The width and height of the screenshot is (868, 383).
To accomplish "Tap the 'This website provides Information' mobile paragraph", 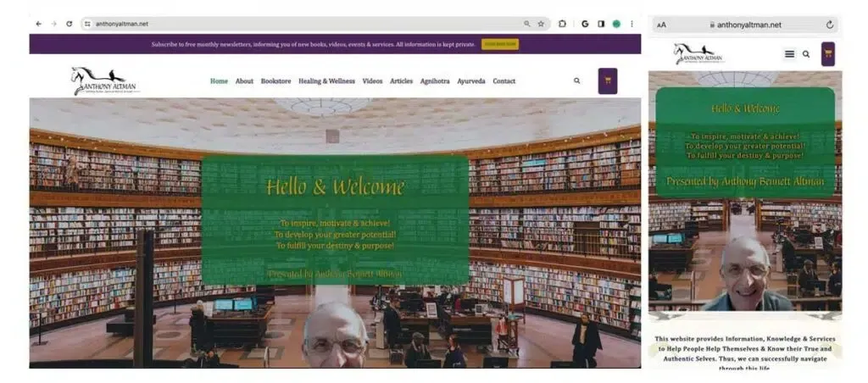I will (745, 353).
